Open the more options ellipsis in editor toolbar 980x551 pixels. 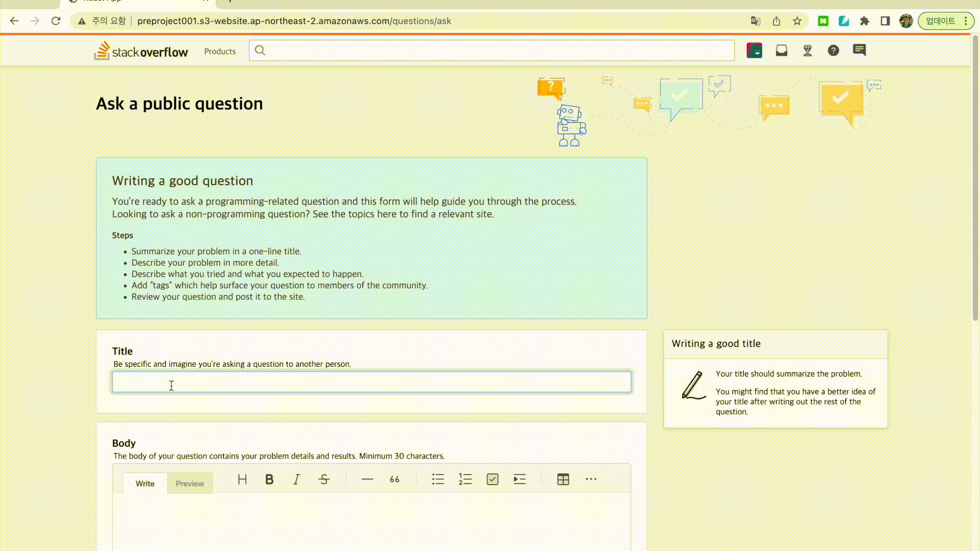coord(591,479)
